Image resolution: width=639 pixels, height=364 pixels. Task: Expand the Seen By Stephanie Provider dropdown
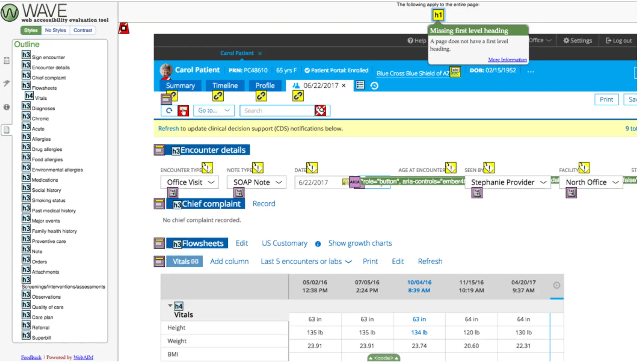pos(508,182)
